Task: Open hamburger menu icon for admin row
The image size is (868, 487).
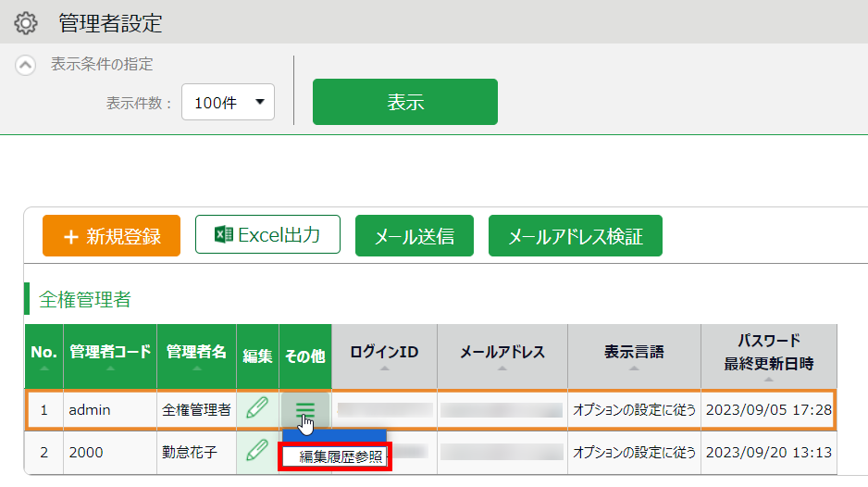Action: pyautogui.click(x=305, y=408)
